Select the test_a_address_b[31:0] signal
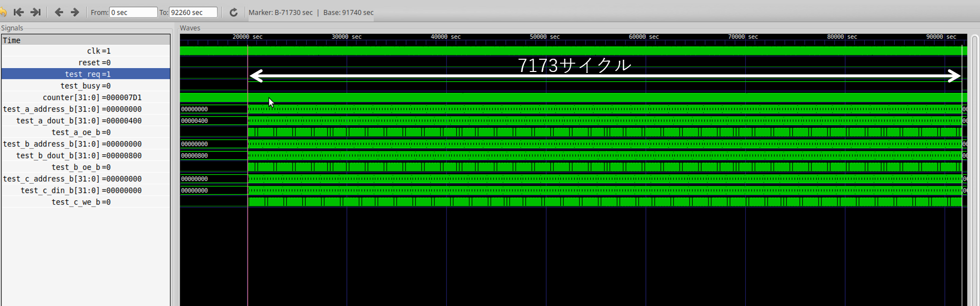The image size is (980, 306). pyautogui.click(x=72, y=109)
